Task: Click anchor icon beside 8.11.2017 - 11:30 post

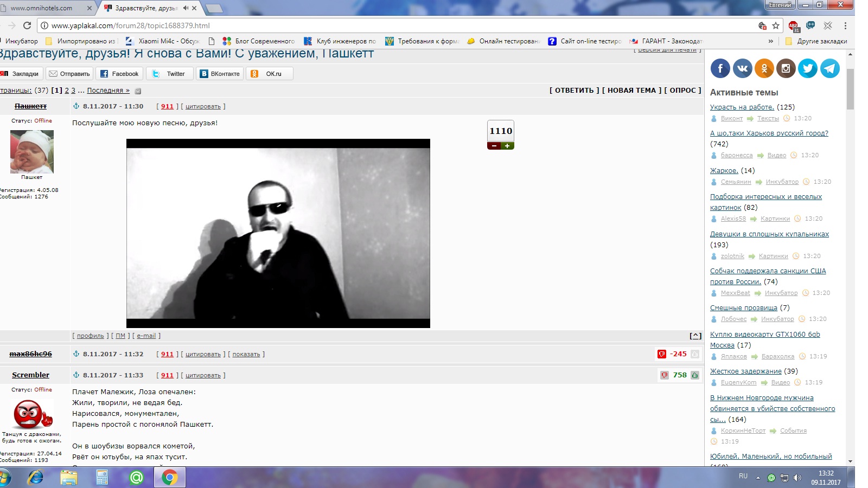Action: (76, 106)
